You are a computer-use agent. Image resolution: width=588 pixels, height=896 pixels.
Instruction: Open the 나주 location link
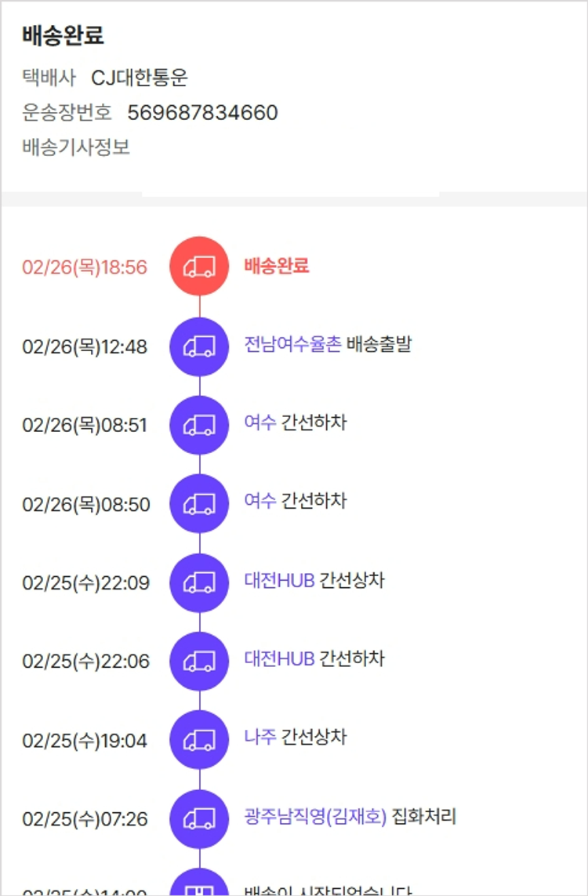[260, 738]
